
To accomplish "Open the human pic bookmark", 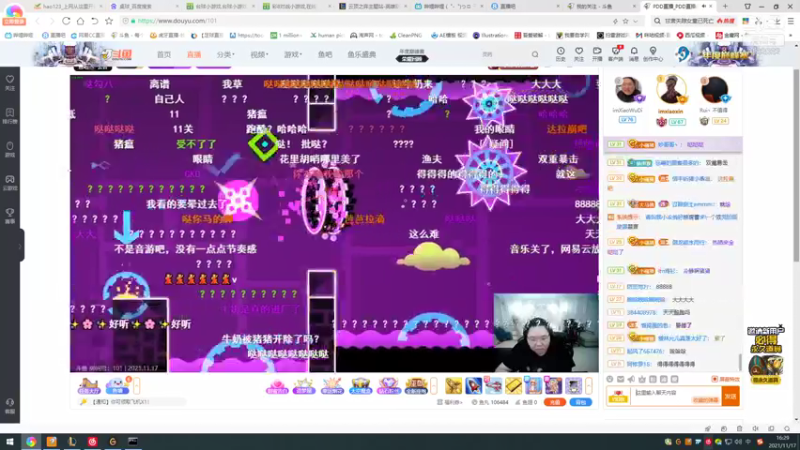I will tap(327, 35).
